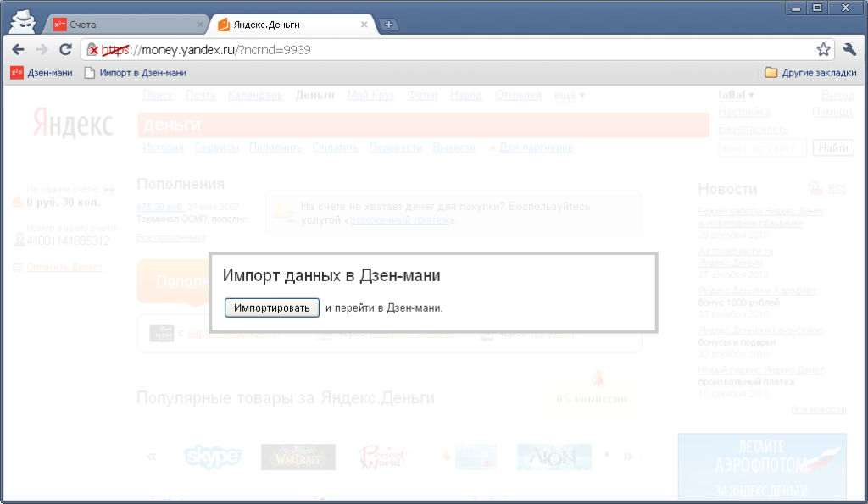This screenshot has width=868, height=504.
Task: Open the Дзен-мани bookmark
Action: (x=42, y=73)
